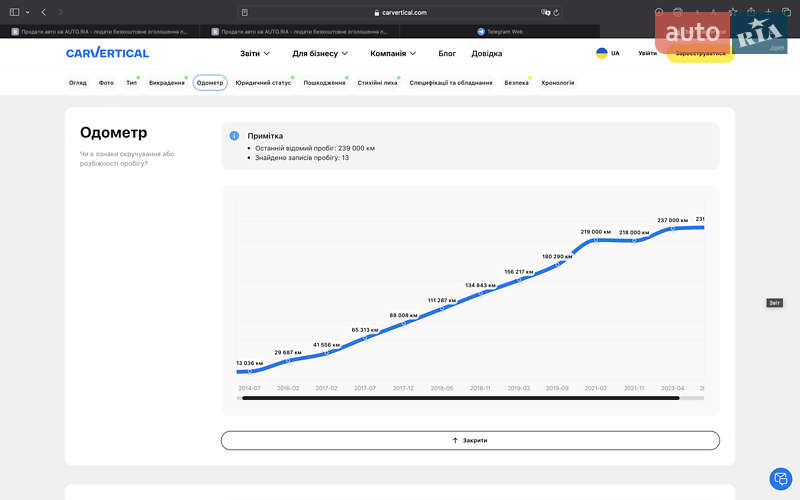Open the Блог link
The image size is (800, 500).
point(447,53)
